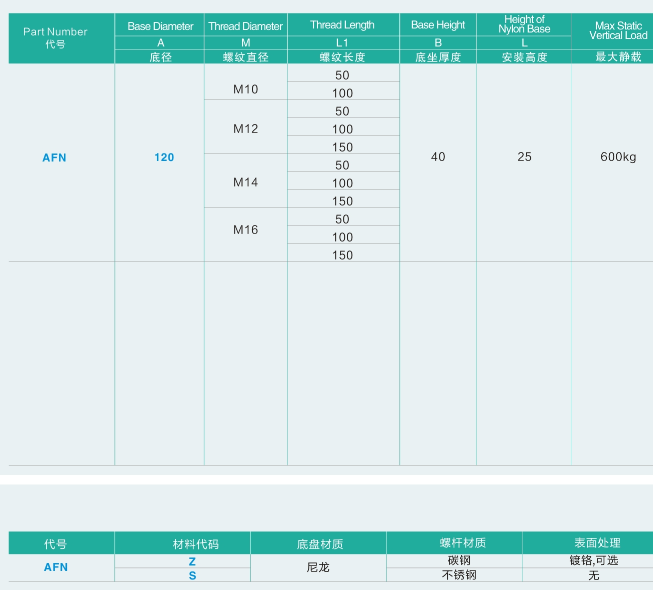Viewport: 653px width, 590px height.
Task: Click the blue 120 base diameter value
Action: 164,157
